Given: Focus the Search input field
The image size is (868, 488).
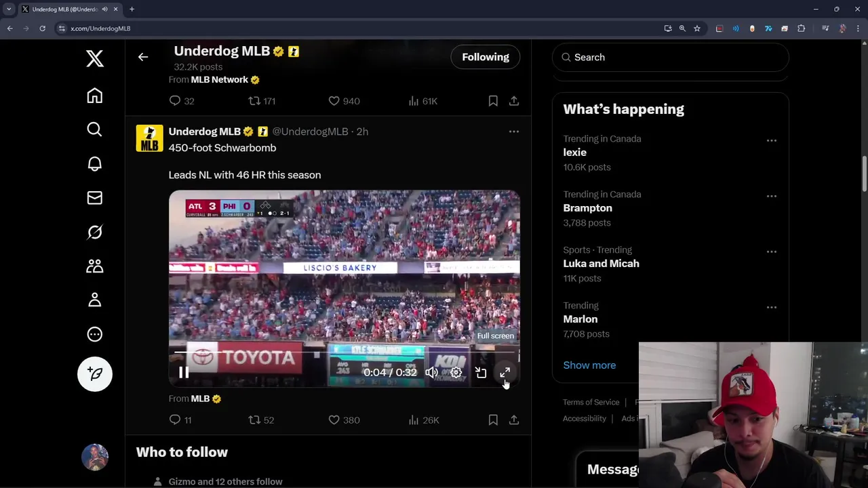Looking at the screenshot, I should 671,57.
